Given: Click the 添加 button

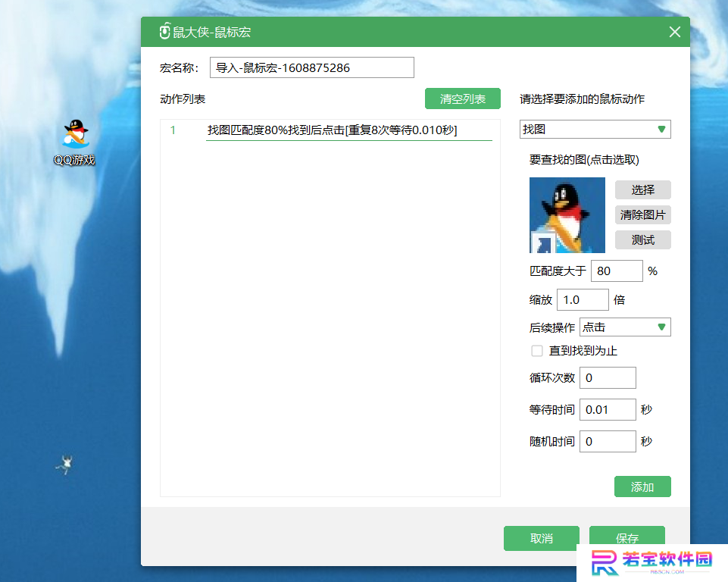Looking at the screenshot, I should (x=642, y=487).
